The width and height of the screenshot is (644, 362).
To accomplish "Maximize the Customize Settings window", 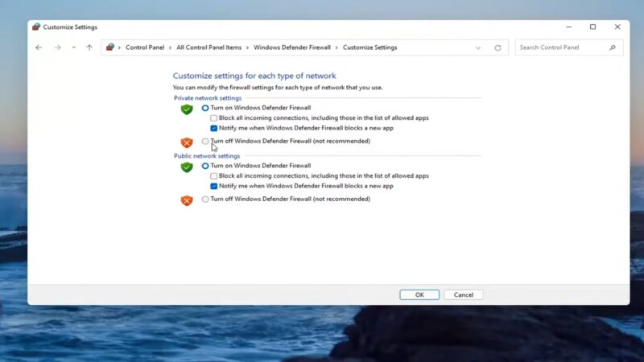I will click(x=592, y=27).
